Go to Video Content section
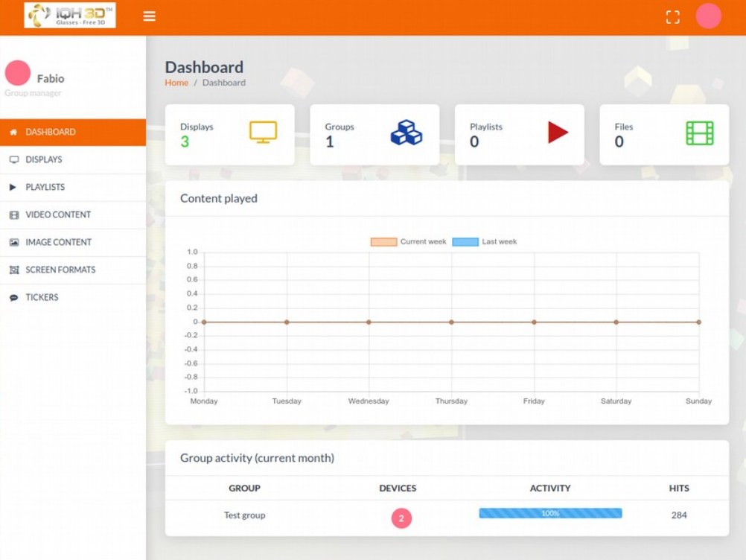The width and height of the screenshot is (746, 560). [x=58, y=214]
